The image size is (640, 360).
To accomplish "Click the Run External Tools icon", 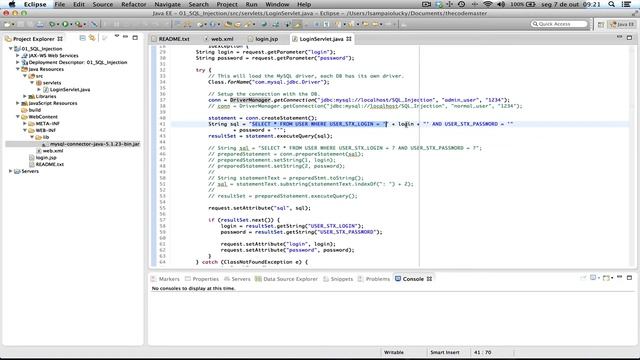I will click(x=78, y=24).
